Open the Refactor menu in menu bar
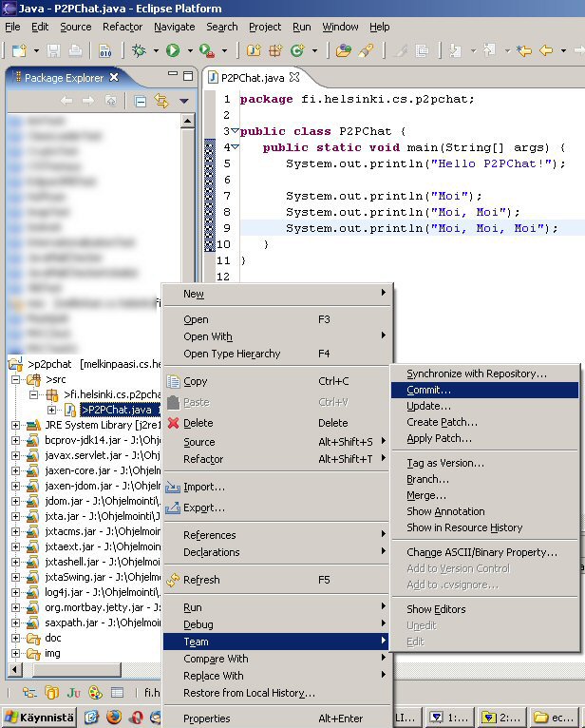This screenshot has width=585, height=728. [123, 27]
